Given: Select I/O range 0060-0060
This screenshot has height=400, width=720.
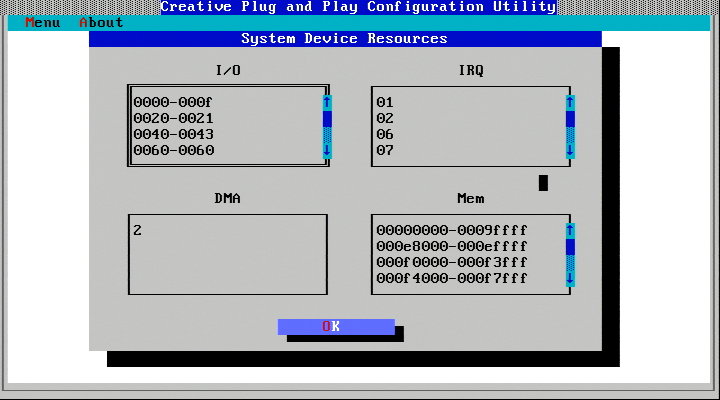Looking at the screenshot, I should coord(174,151).
